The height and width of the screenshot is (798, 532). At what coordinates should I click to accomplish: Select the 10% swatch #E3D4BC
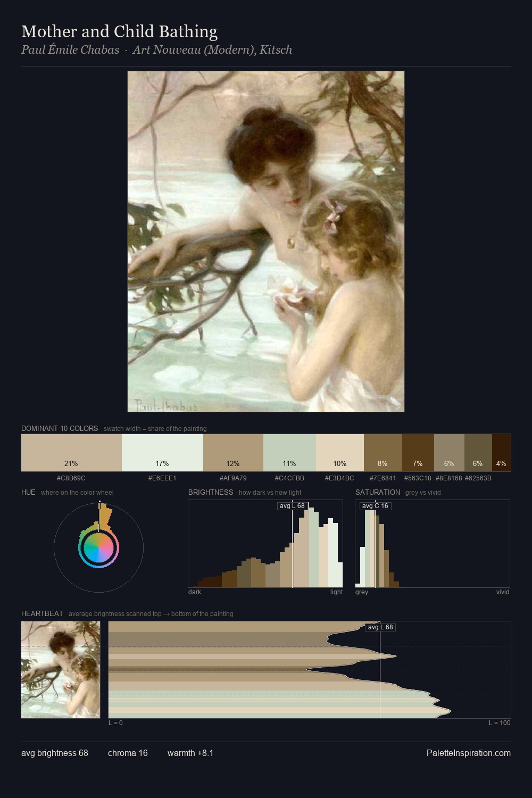tap(340, 453)
